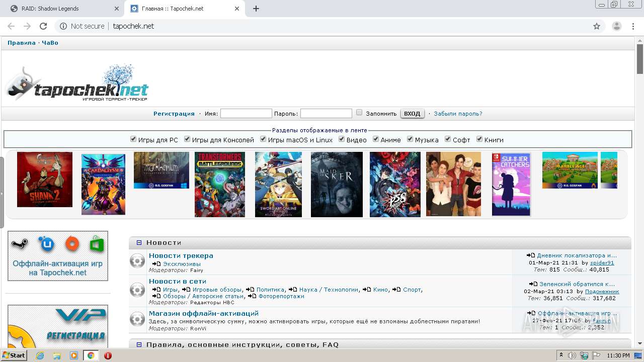Click the Имя username input field
Viewport: 644px width, 362px height.
246,114
